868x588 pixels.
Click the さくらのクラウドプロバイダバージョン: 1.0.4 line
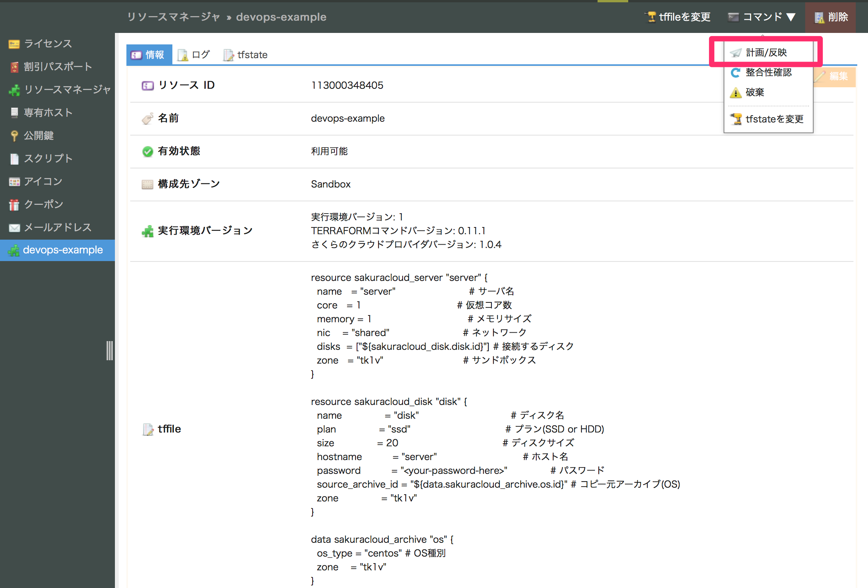coord(406,245)
